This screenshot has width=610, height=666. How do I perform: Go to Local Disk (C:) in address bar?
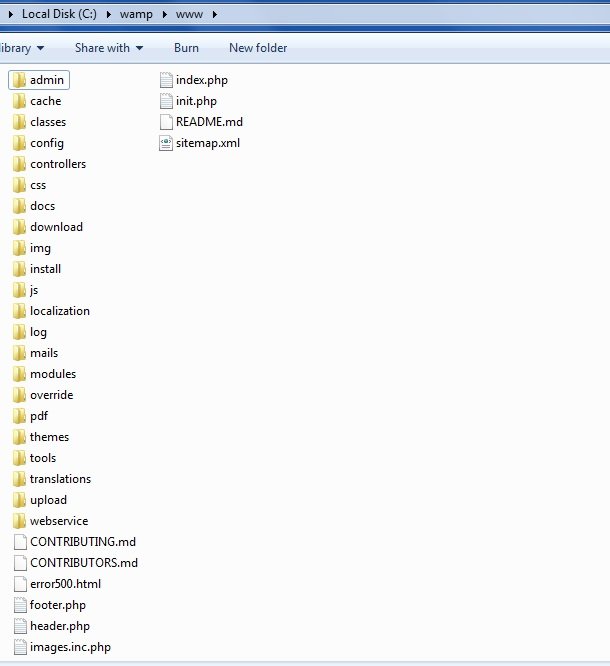coord(59,14)
